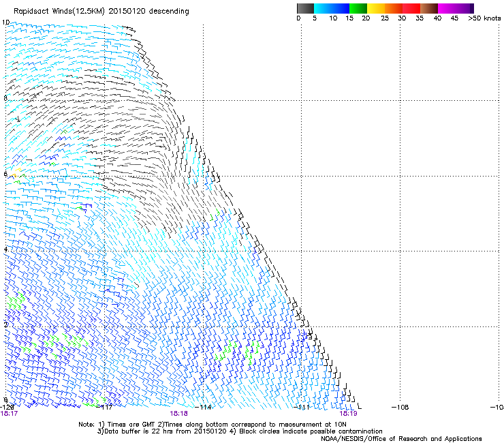
Task: Click the longitude label '-114' on the bottom axis
Action: (x=204, y=408)
